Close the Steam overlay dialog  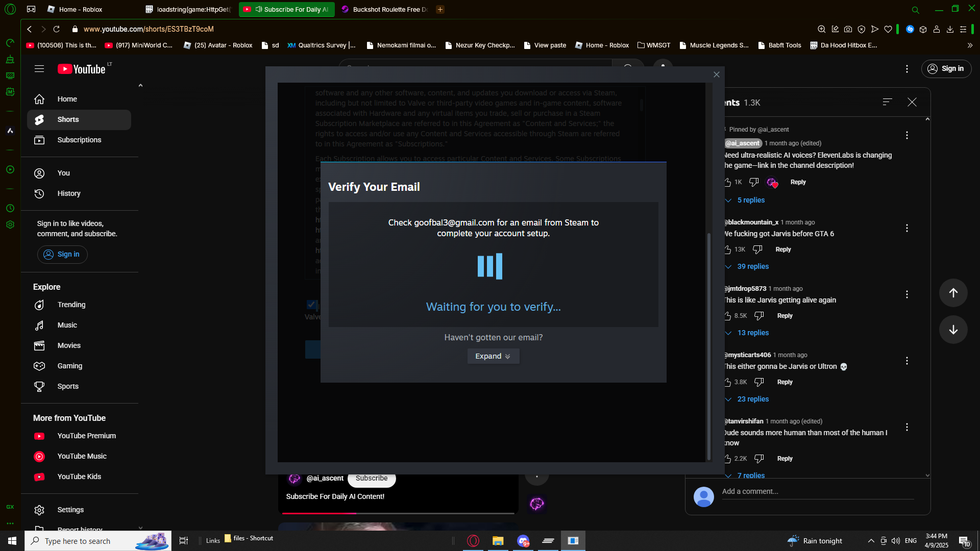(x=717, y=74)
